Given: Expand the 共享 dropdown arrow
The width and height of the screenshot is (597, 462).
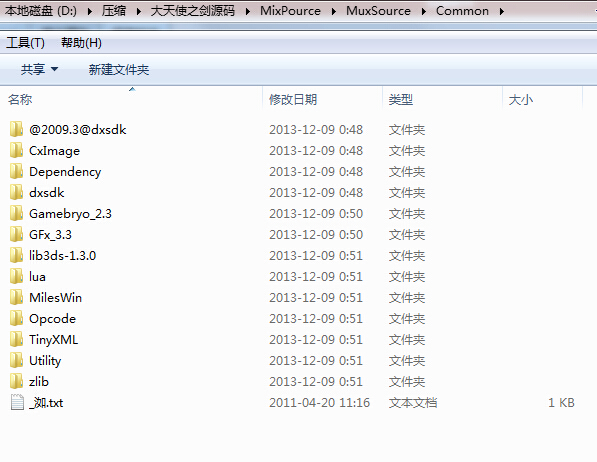Looking at the screenshot, I should (54, 69).
